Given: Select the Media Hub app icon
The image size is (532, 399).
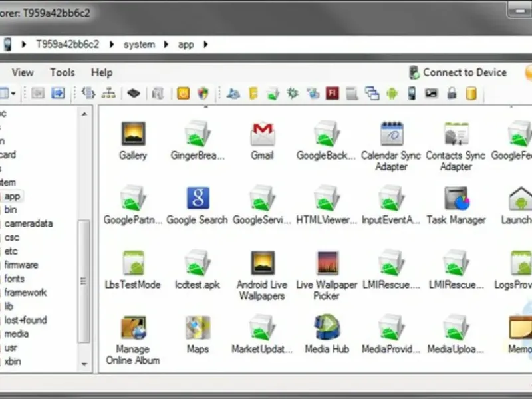Looking at the screenshot, I should [327, 327].
